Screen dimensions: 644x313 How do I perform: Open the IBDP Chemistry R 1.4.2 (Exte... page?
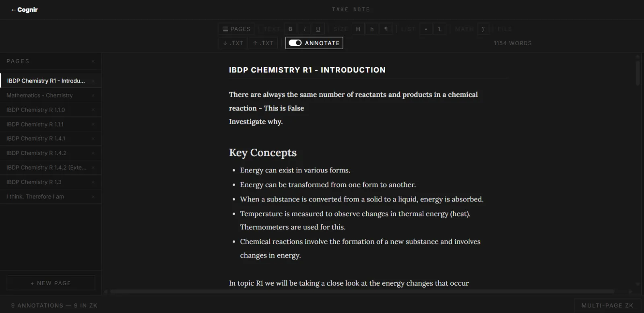pos(50,168)
